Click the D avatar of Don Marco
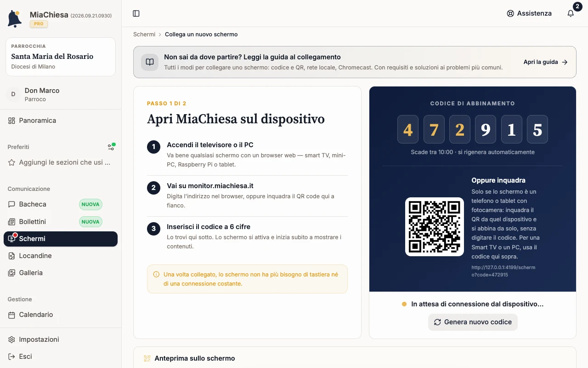 [13, 94]
